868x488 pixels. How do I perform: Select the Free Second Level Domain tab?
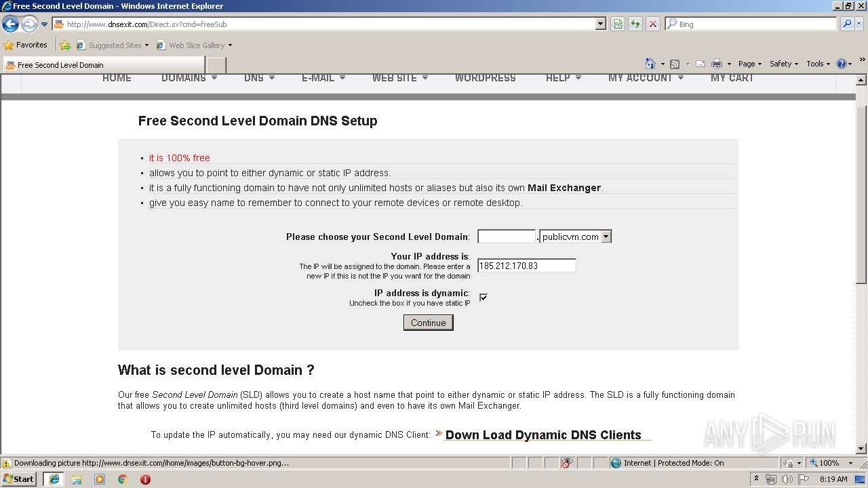point(103,65)
